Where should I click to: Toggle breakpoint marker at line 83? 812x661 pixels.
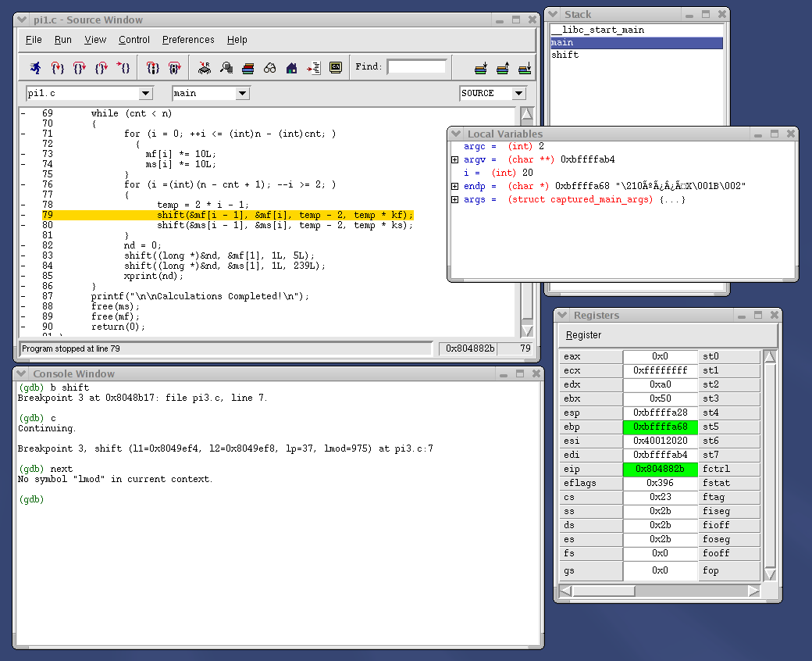coord(23,255)
